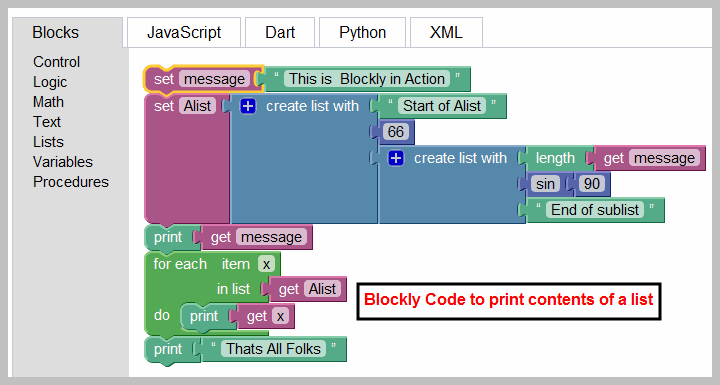Viewport: 720px width, 385px height.
Task: Edit the text 'This is Blockly in Action'
Action: [366, 79]
